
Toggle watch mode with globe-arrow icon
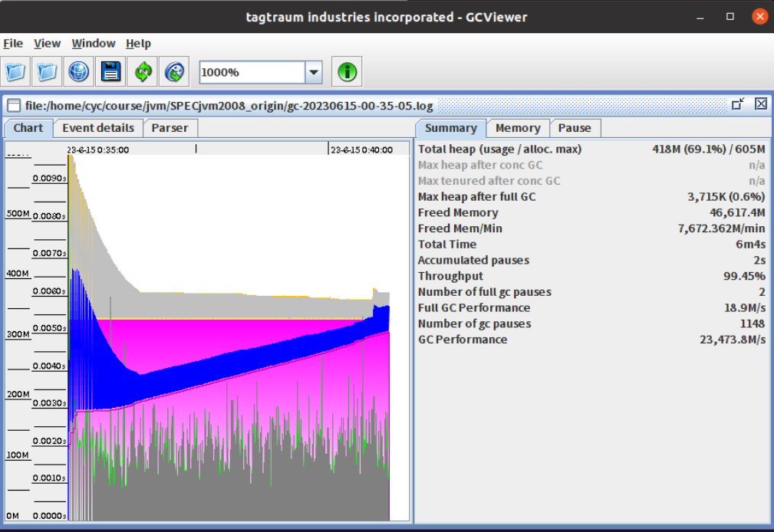click(174, 72)
